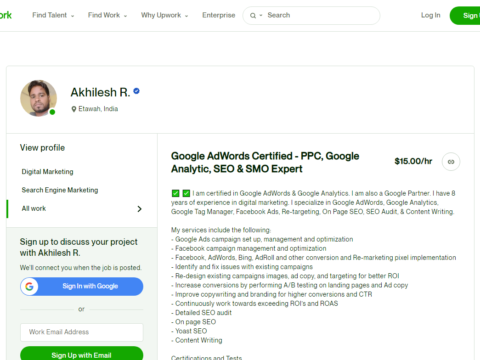
Task: Click the Log In link
Action: coord(431,15)
